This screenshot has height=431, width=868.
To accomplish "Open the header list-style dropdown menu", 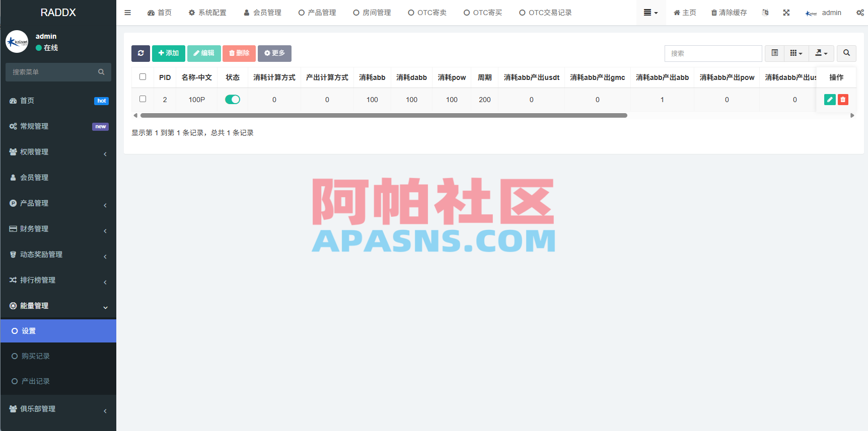I will point(651,13).
